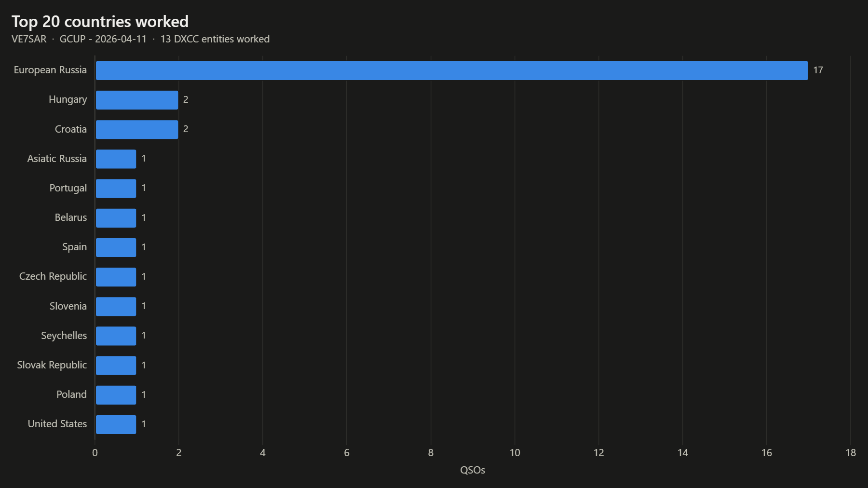Click Portugal's value label 1
The width and height of the screenshot is (868, 488).
point(144,188)
